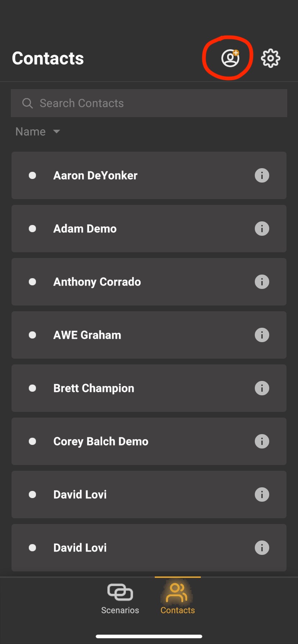Show info for Adam Demo

click(x=262, y=229)
